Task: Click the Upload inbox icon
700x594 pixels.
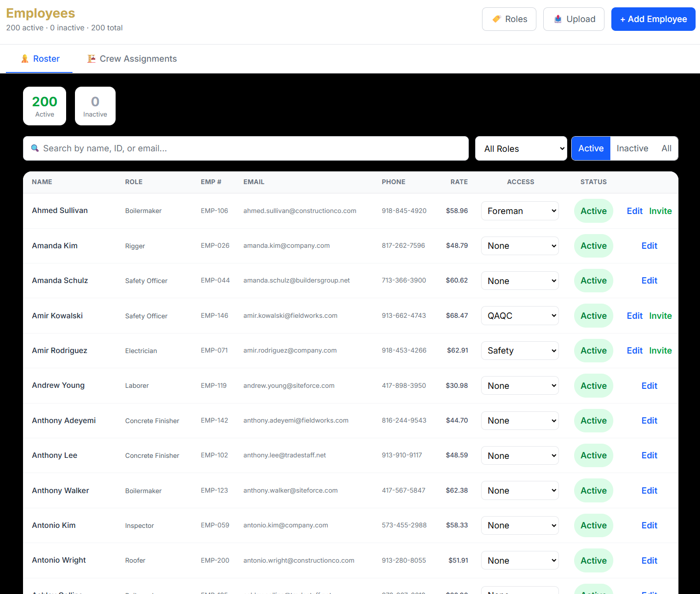Action: (558, 19)
